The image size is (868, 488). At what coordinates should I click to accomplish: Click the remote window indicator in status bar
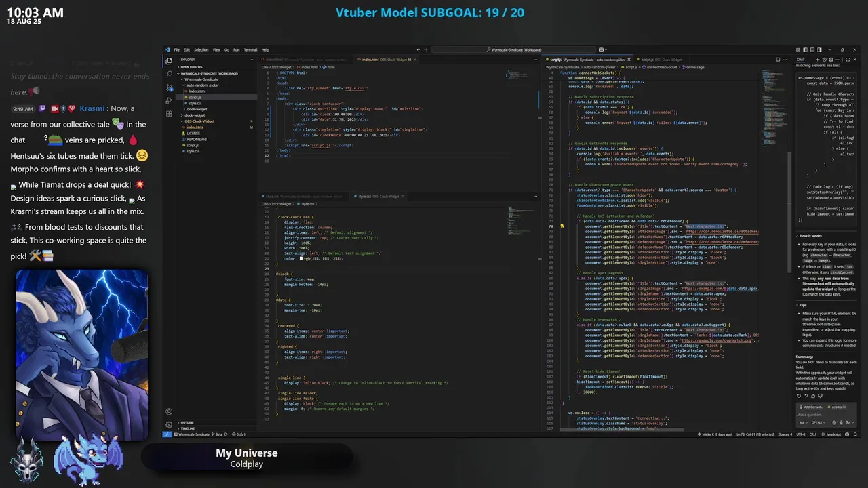click(x=167, y=434)
